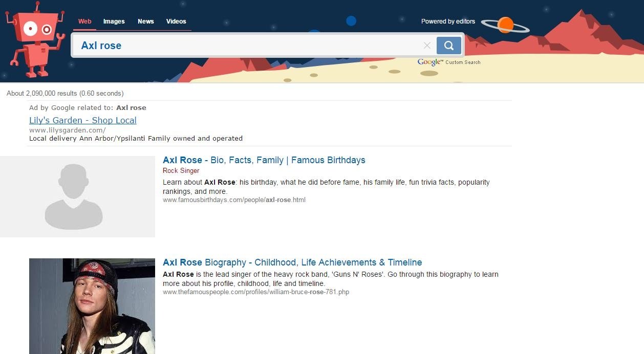Viewport: 644px width, 354px height.
Task: Click the 'Ad by Google related to' label
Action: [x=88, y=108]
